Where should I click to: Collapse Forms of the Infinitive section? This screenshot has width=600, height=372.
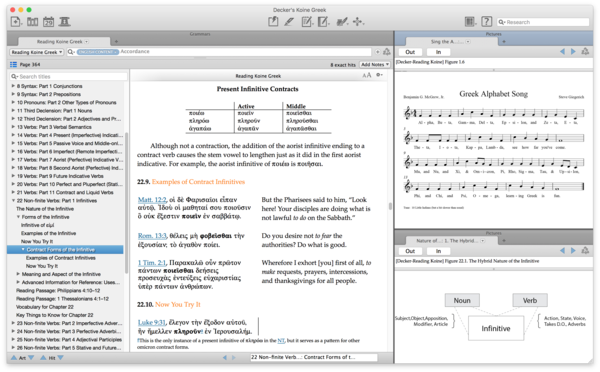18,217
